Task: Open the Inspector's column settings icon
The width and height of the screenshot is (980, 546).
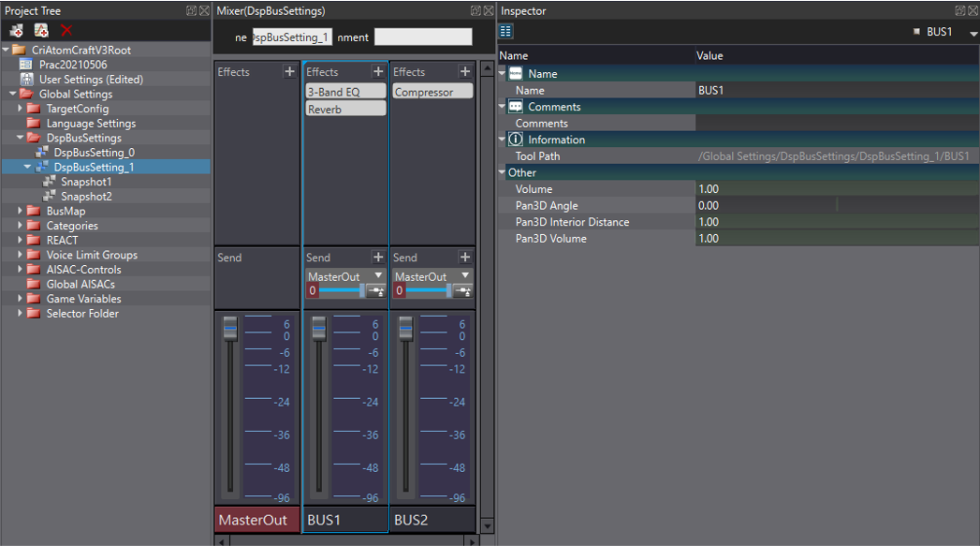Action: point(505,30)
